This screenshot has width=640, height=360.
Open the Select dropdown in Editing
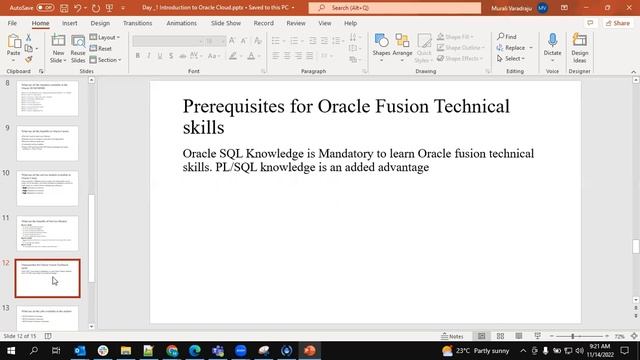pos(511,59)
